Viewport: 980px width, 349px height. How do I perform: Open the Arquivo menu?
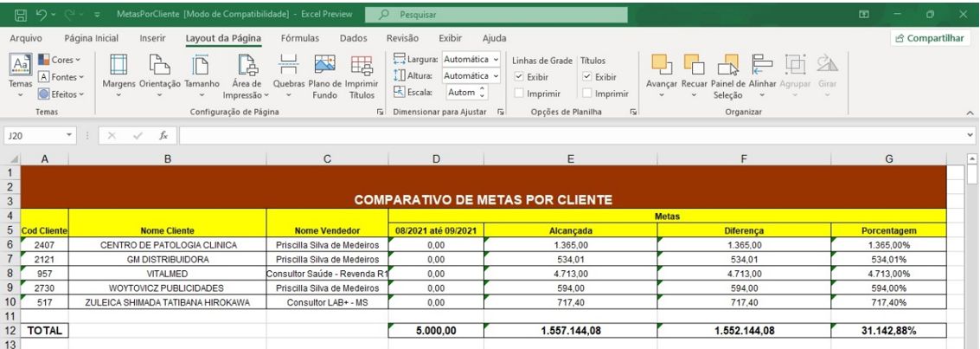click(26, 38)
